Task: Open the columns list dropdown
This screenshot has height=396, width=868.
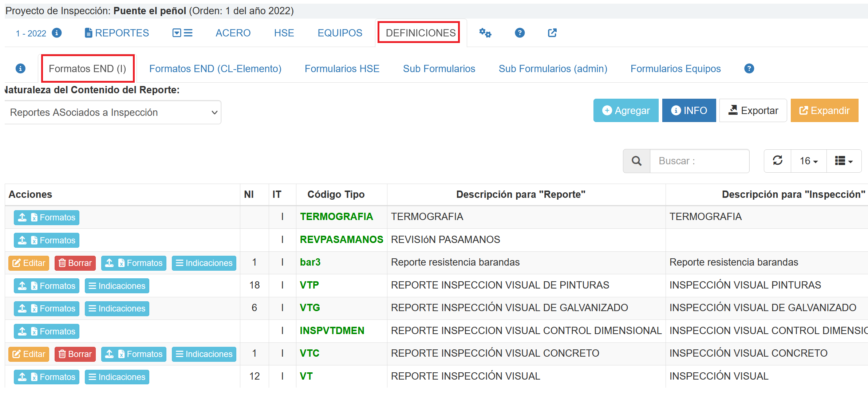Action: point(844,161)
